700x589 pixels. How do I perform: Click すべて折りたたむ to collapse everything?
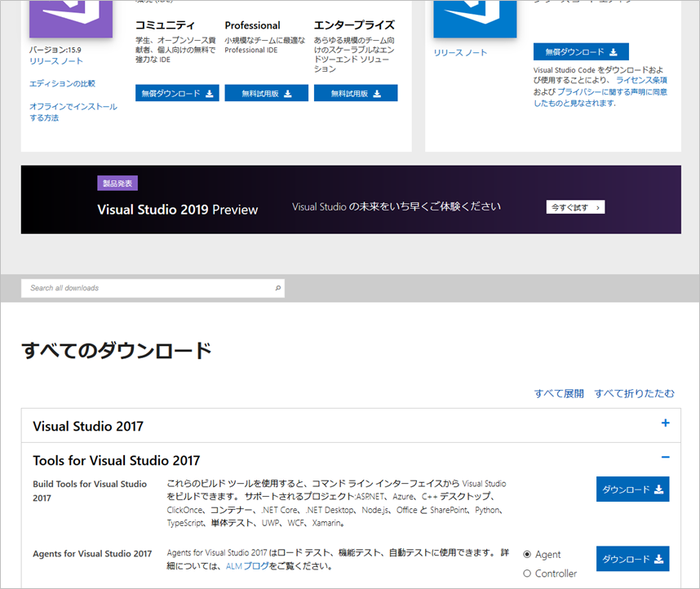pos(636,393)
